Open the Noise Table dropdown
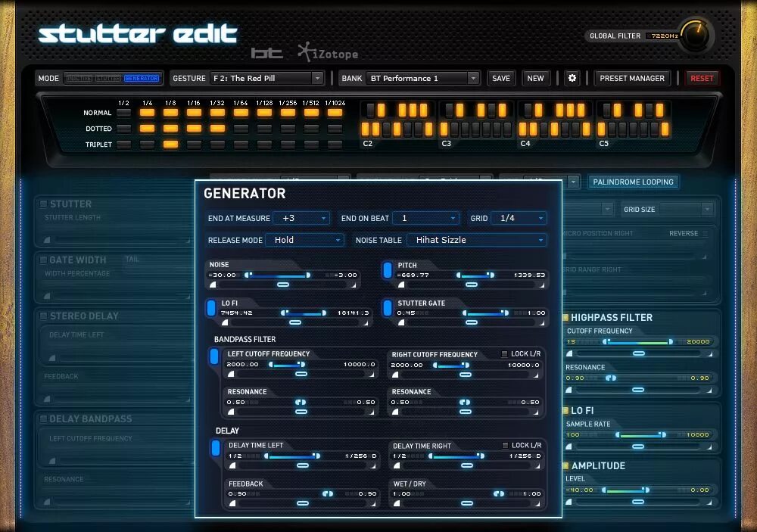The height and width of the screenshot is (532, 757). coord(477,240)
